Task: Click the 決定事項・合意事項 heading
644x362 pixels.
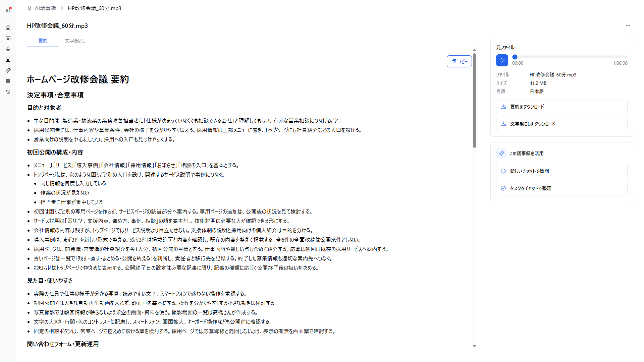Action: click(x=55, y=95)
